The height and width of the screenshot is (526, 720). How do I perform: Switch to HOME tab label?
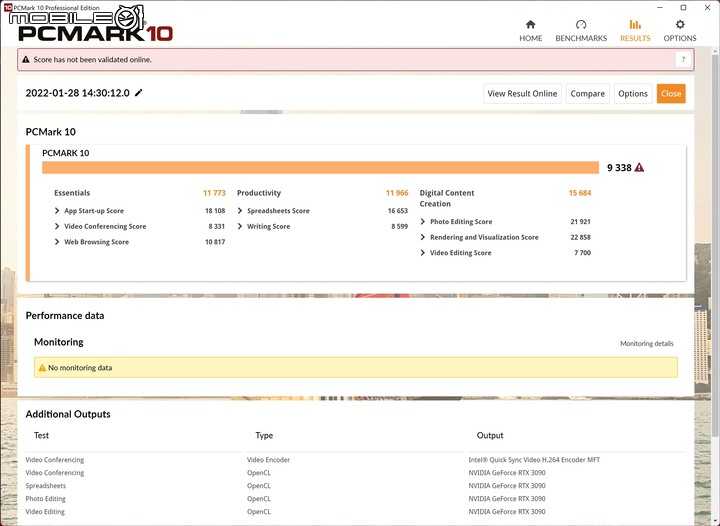point(530,38)
